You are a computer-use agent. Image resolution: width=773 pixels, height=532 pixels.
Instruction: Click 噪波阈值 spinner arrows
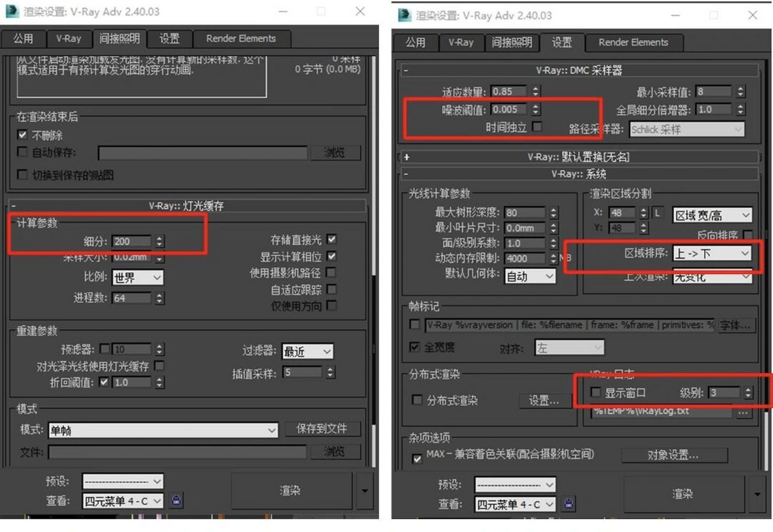click(536, 109)
